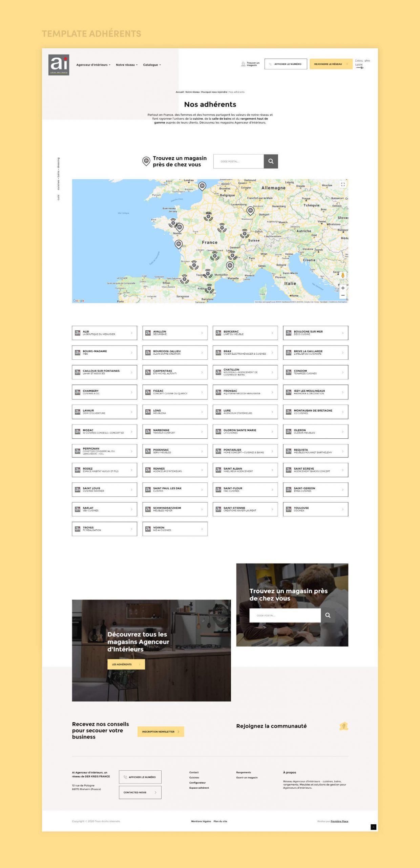Click the Street View pegman icon
Screen dimensions: 420x868
pos(343,275)
